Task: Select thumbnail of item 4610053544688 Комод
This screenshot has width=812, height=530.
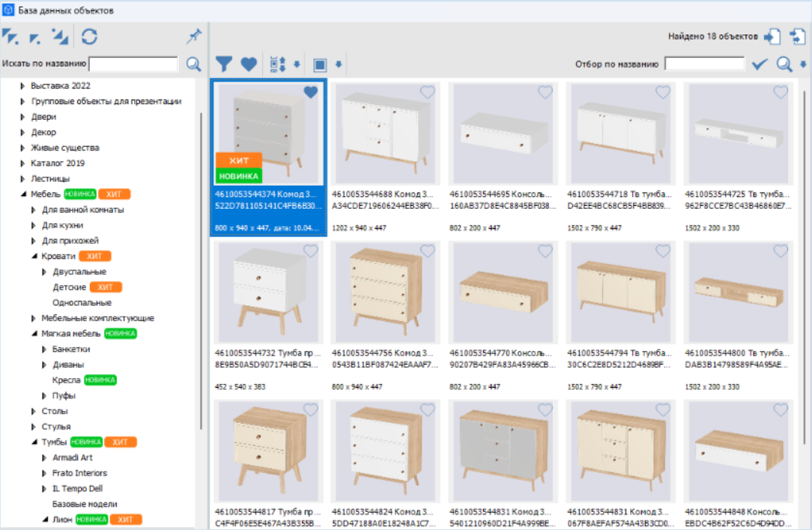Action: pos(386,133)
